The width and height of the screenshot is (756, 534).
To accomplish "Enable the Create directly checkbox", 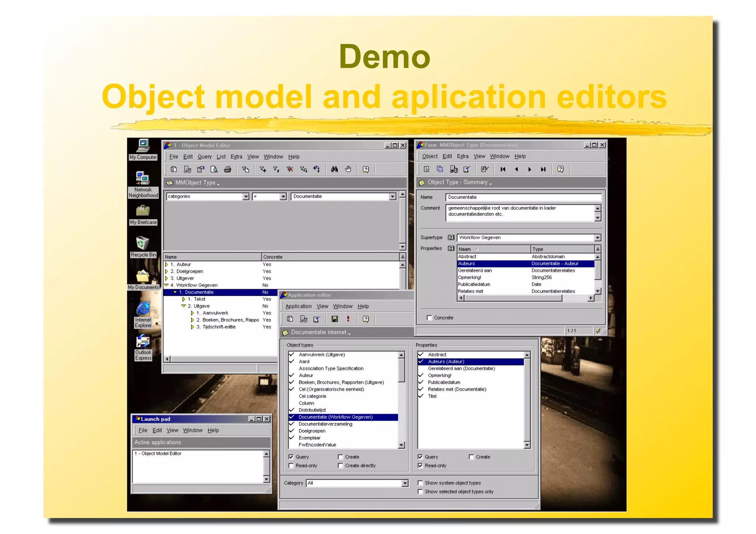I will (340, 466).
